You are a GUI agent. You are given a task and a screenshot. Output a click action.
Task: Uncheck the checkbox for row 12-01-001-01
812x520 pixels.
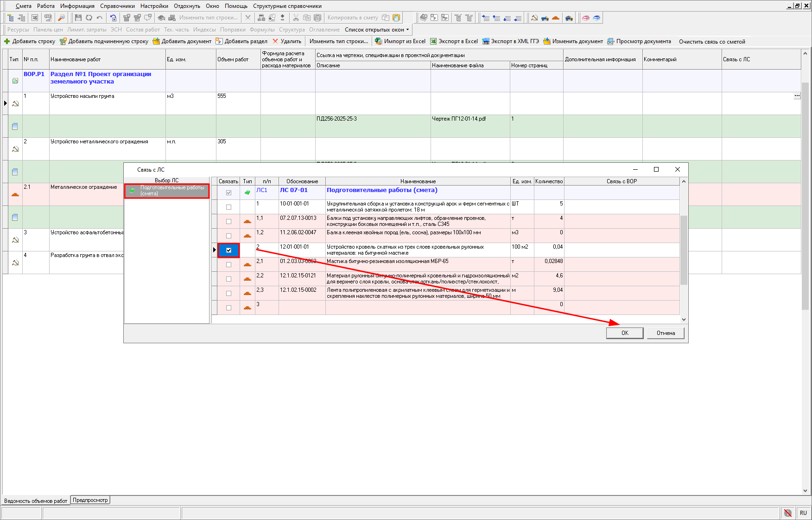pyautogui.click(x=228, y=250)
